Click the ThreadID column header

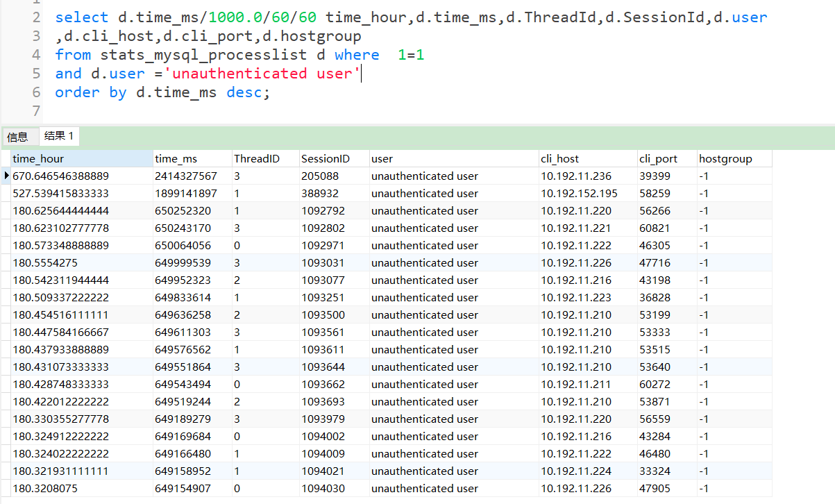tap(265, 159)
